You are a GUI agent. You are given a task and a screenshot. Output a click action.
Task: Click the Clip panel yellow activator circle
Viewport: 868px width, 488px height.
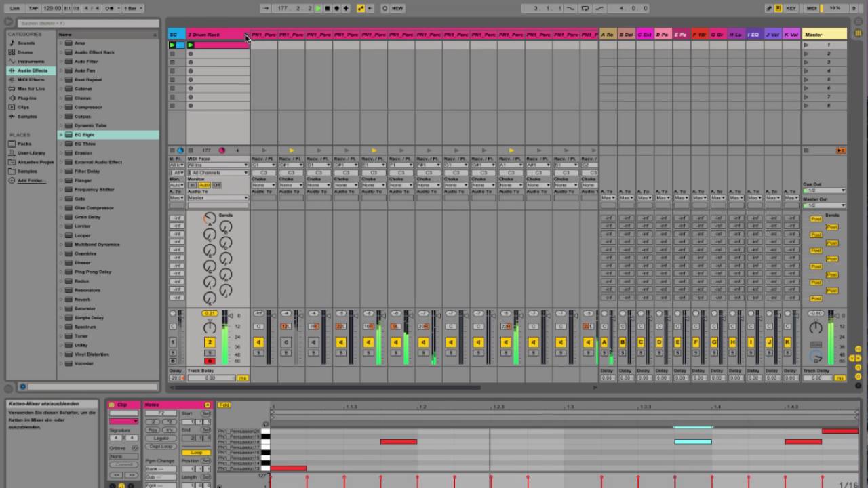click(x=113, y=405)
